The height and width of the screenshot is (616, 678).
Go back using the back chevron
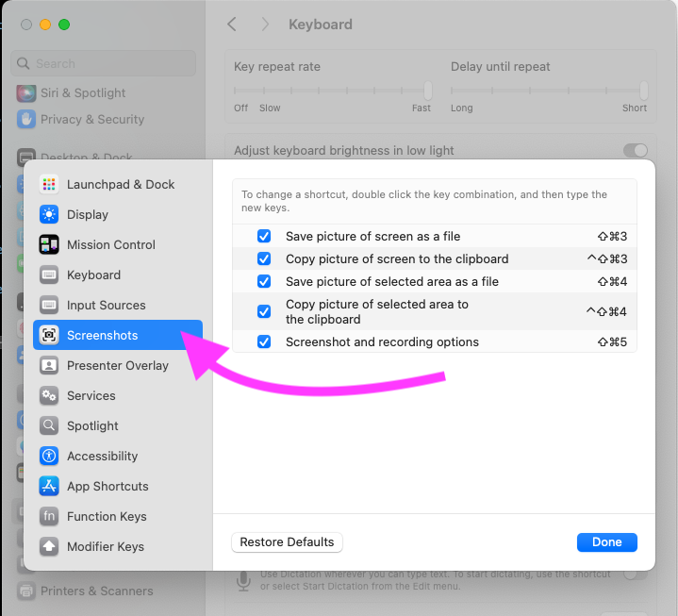click(232, 25)
